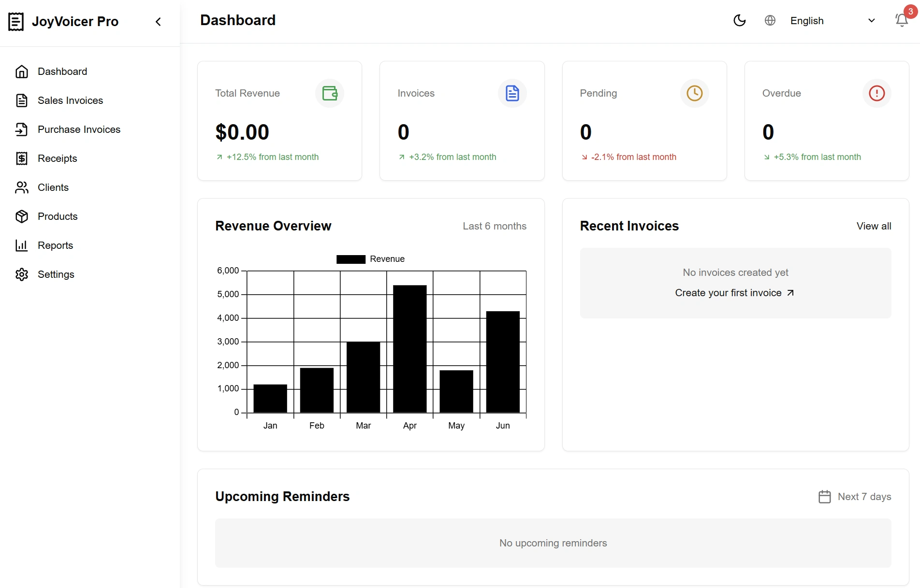920x588 pixels.
Task: Click the Total Revenue wallet icon
Action: 330,93
